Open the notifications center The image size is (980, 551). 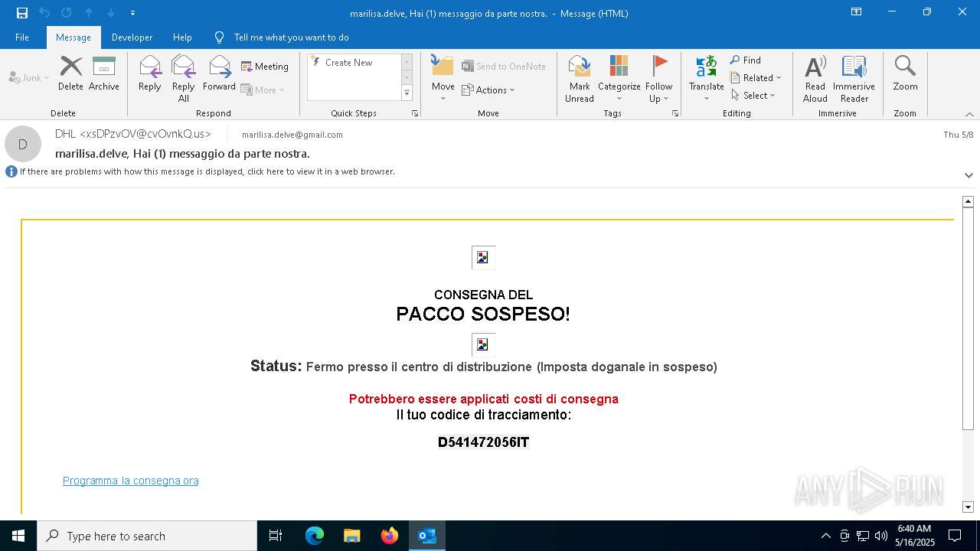[x=955, y=536]
